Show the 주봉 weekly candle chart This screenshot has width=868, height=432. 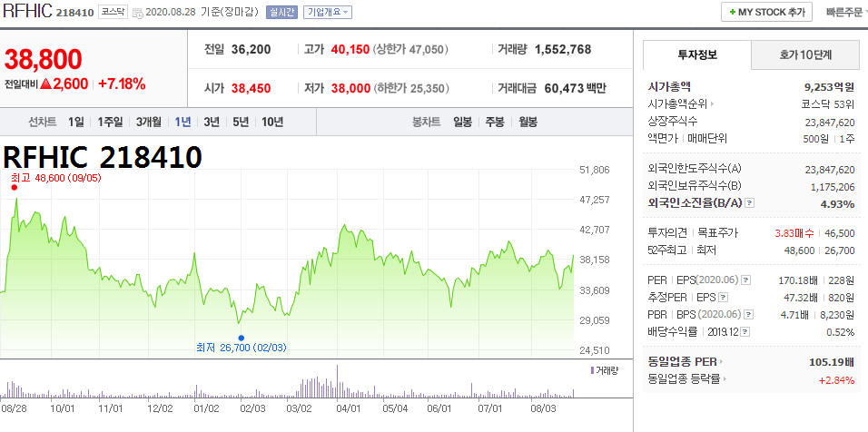coord(495,123)
